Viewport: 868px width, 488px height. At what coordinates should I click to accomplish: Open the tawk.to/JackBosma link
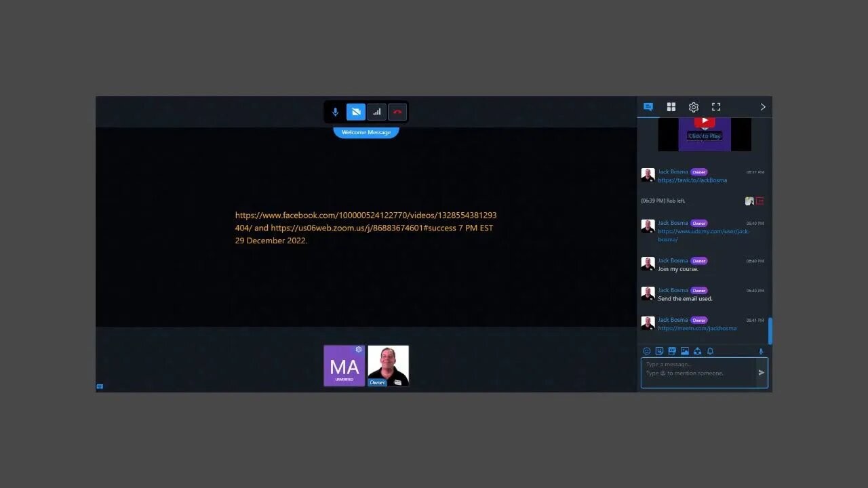click(692, 180)
